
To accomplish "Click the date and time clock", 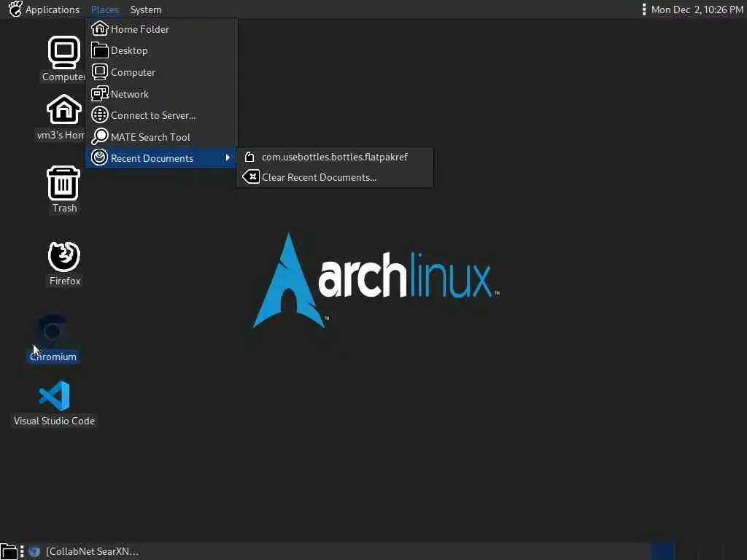I will 697,9.
